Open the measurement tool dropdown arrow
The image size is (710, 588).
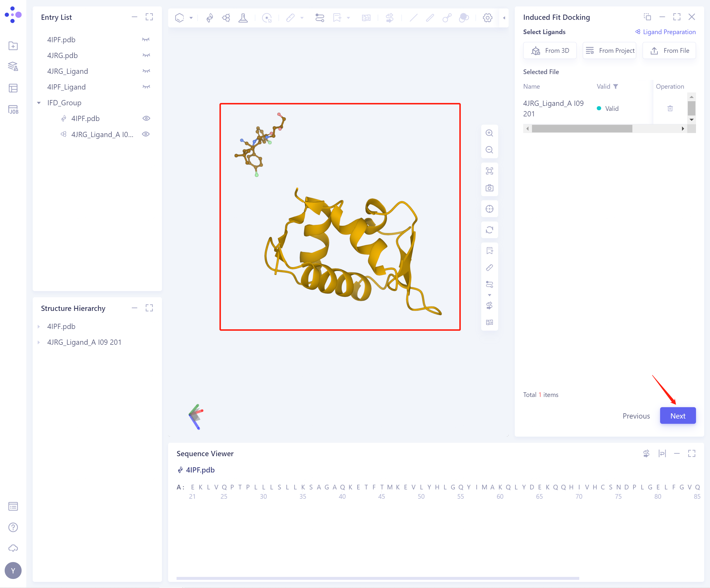pyautogui.click(x=302, y=18)
